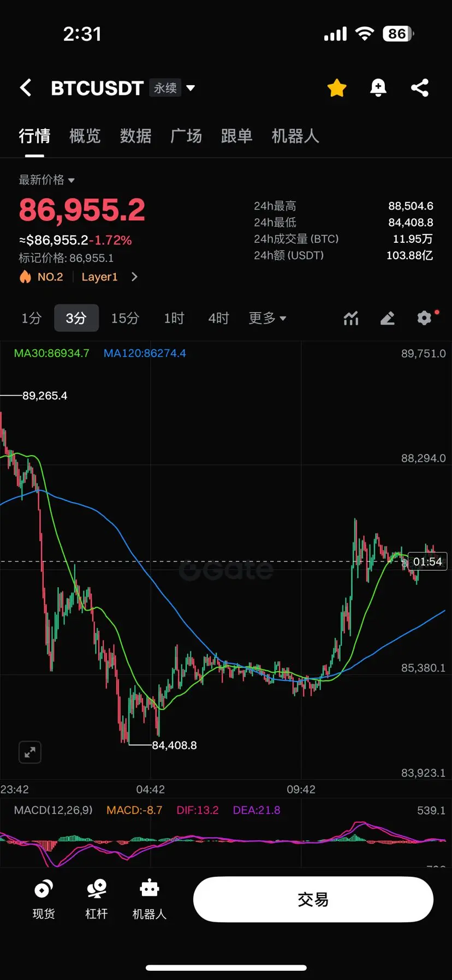Tap the 539.1 MACD axis value
Image resolution: width=452 pixels, height=980 pixels.
431,810
